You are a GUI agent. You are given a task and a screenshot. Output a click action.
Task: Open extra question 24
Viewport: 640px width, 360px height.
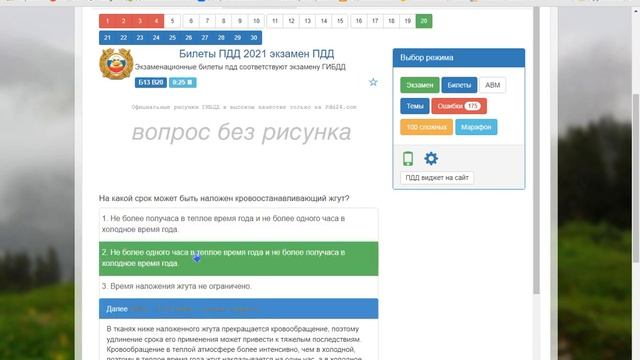(x=156, y=38)
